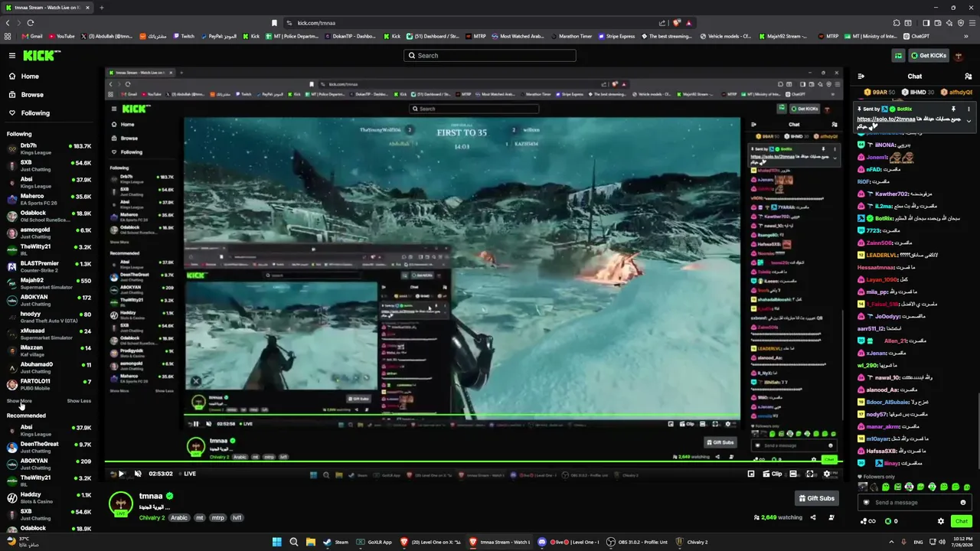Open followed channel Drb7h
The width and height of the screenshot is (980, 551).
tap(49, 148)
